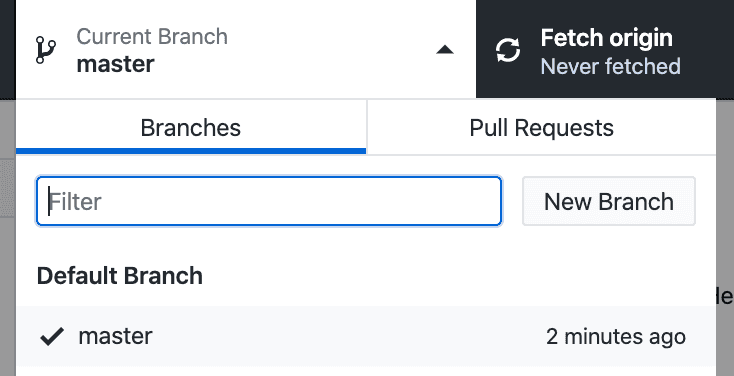Click the git branch icon beside Current Branch
The height and width of the screenshot is (376, 734).
pyautogui.click(x=46, y=50)
